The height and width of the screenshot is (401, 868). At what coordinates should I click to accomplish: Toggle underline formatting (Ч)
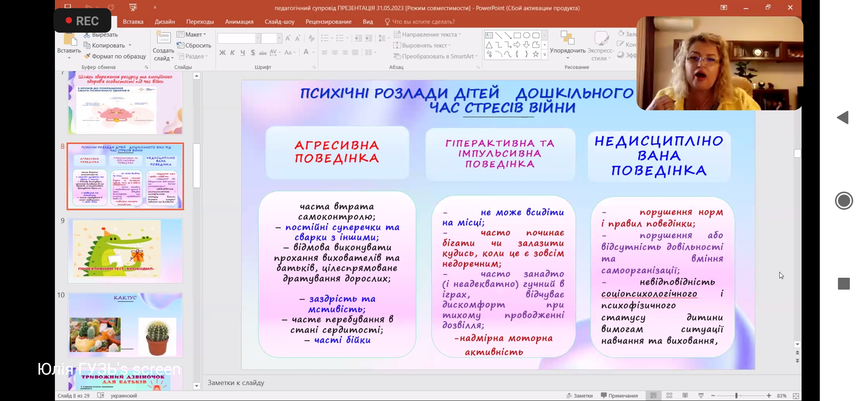[243, 53]
